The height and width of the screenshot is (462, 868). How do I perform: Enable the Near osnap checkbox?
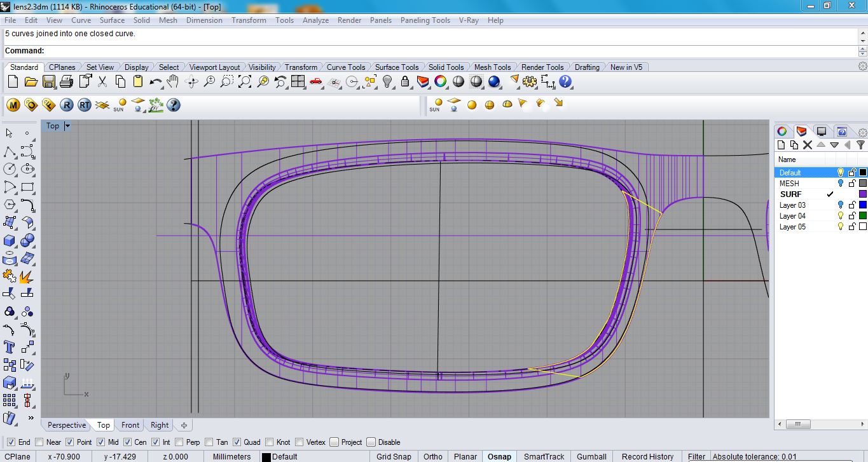point(39,442)
